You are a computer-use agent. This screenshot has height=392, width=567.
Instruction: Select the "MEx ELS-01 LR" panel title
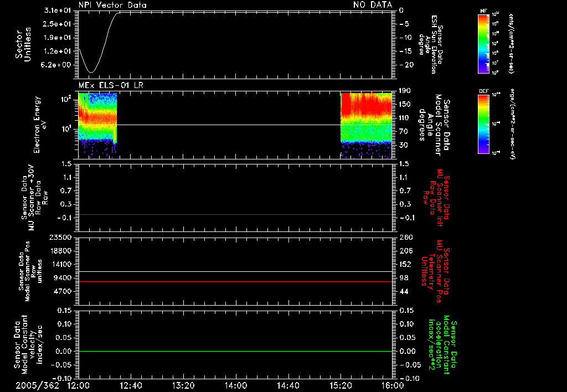pos(111,85)
